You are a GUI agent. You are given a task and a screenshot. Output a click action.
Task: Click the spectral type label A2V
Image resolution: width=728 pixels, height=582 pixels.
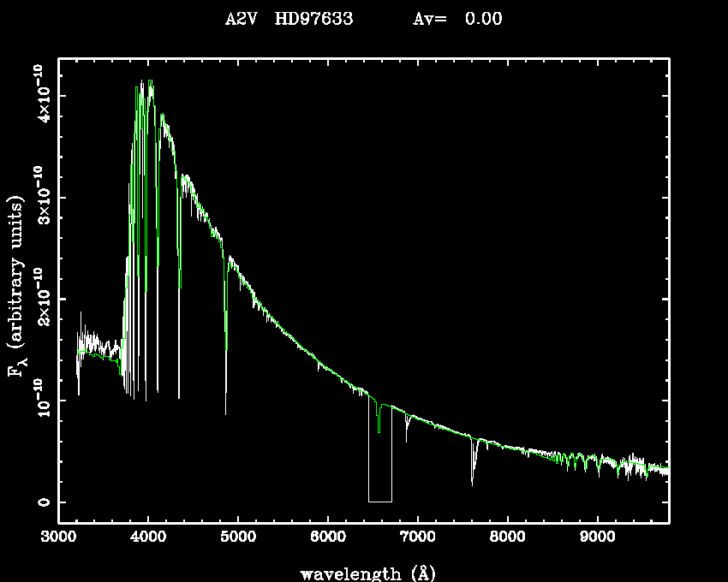tap(243, 20)
